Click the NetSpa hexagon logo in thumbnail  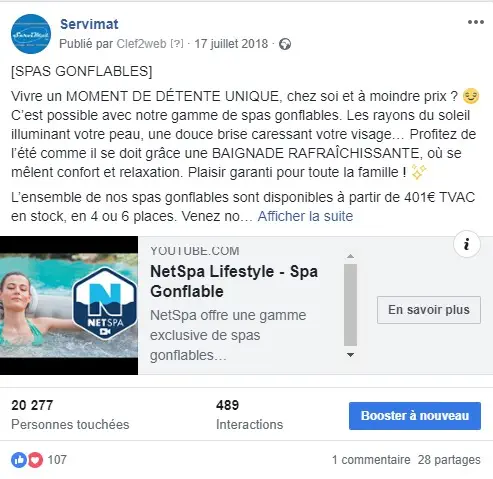click(x=105, y=303)
